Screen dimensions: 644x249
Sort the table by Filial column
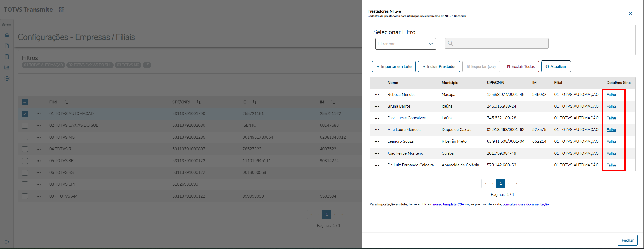point(66,102)
